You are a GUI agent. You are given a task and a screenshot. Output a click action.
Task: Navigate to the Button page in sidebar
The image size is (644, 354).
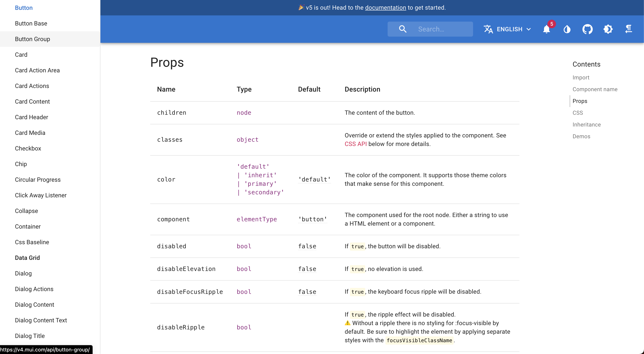click(24, 8)
